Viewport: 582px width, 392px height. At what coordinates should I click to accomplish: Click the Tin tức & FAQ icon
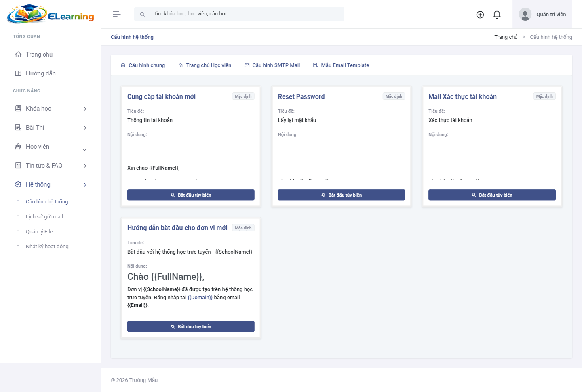(x=18, y=166)
